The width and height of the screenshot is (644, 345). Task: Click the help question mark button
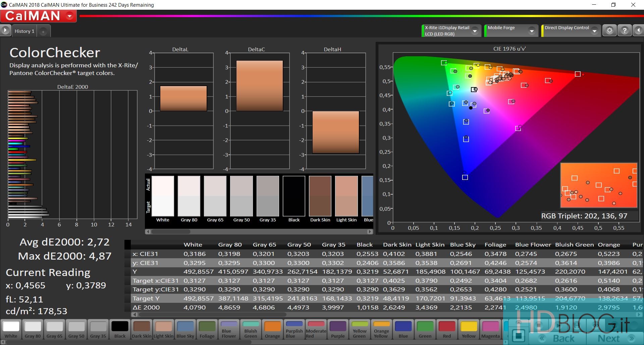[625, 30]
